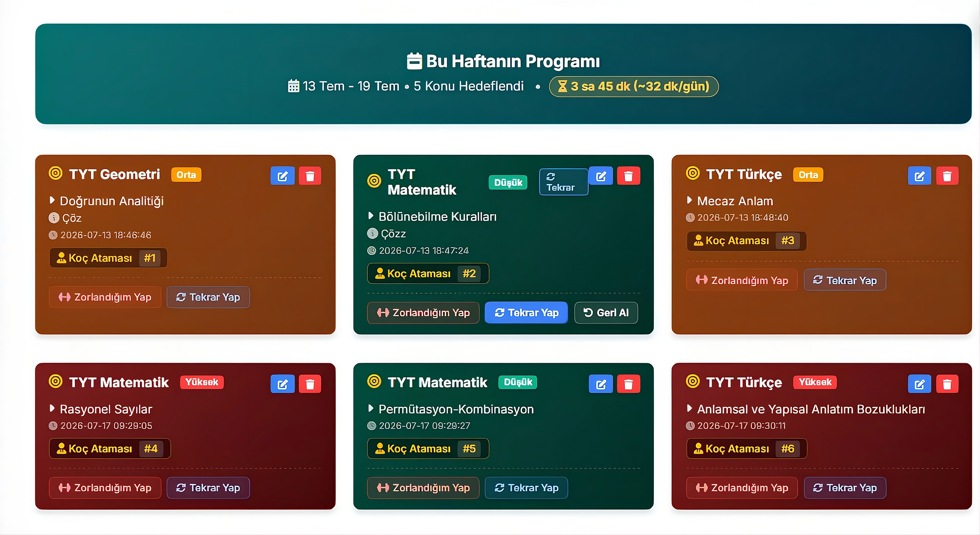Click the blue Tekrar Yap button on Bölünebilme Kuralları
This screenshot has width=980, height=535.
[x=526, y=313]
